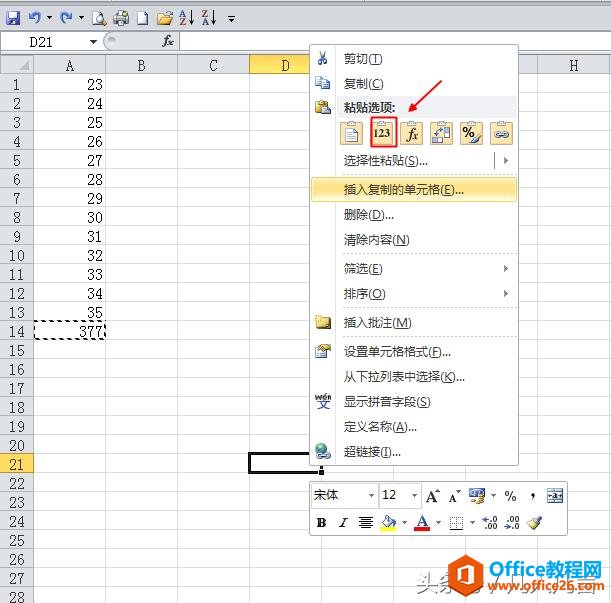Choose Pick From Drop-down List (从下拉列表中选择)
This screenshot has height=603, width=611.
pos(415,377)
